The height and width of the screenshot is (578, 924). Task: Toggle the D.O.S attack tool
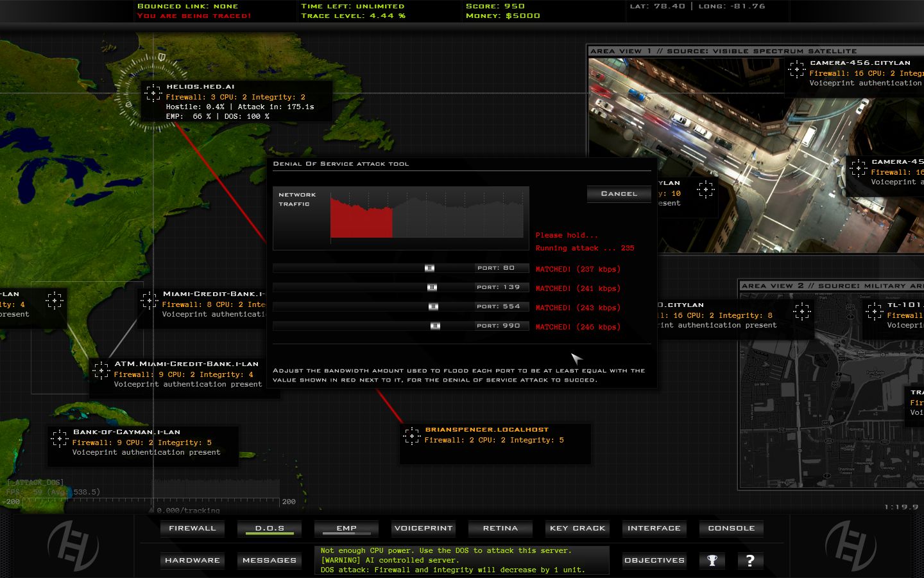click(x=269, y=528)
